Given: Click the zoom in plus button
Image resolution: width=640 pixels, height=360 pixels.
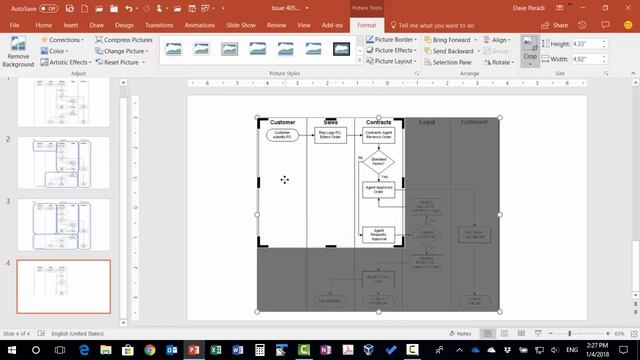Looking at the screenshot, I should pyautogui.click(x=608, y=333).
